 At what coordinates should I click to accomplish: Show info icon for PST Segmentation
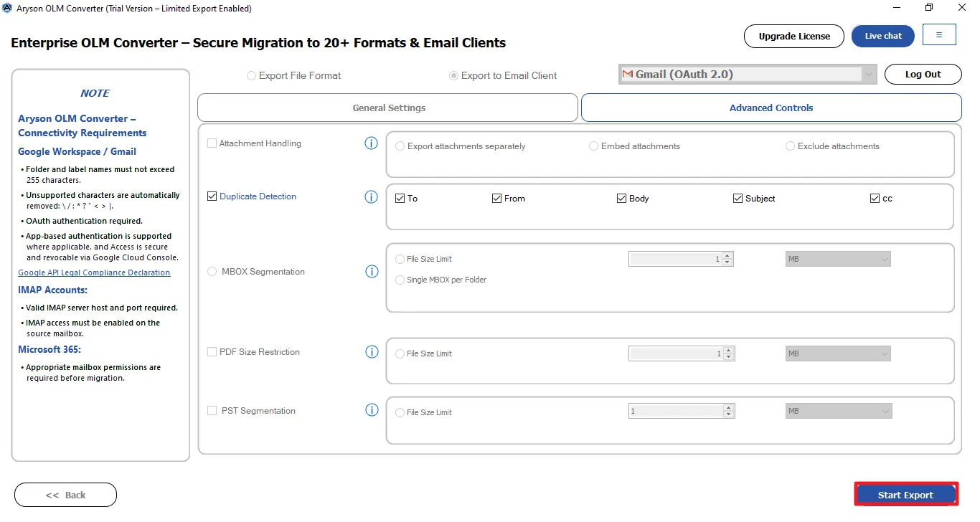371,411
